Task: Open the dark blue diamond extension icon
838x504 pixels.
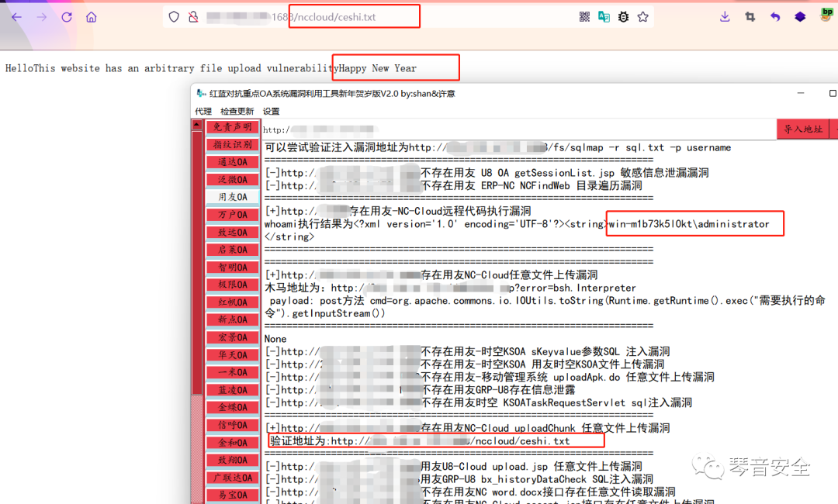Action: (800, 17)
